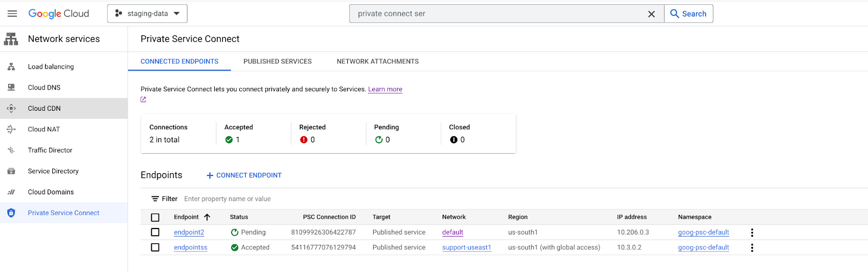Click IP address 10.3.0.2

coord(629,248)
